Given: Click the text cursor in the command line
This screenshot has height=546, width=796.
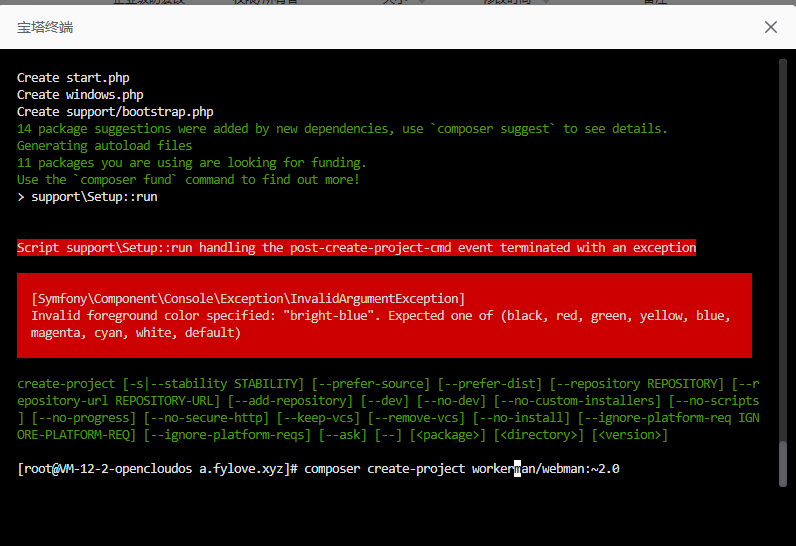Looking at the screenshot, I should point(518,468).
